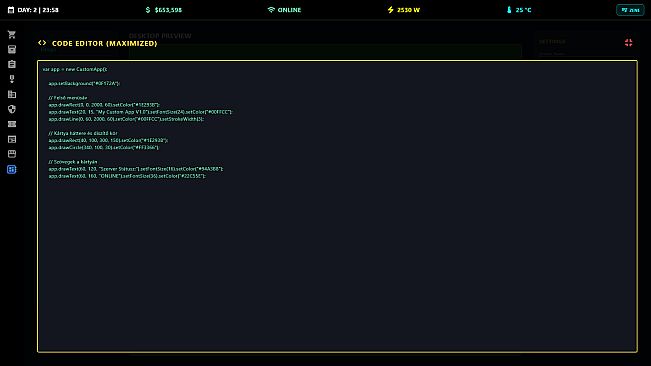Open the shop cart in the sidebar
The width and height of the screenshot is (651, 366).
[12, 34]
